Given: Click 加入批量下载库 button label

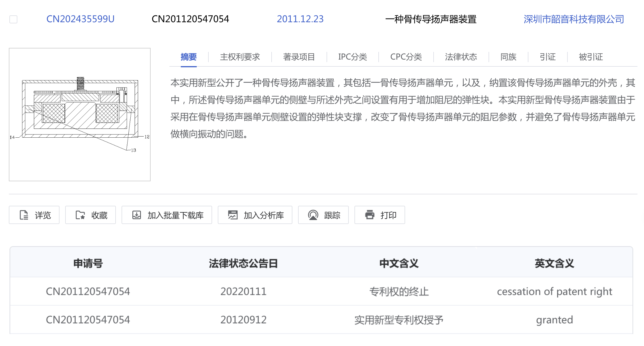Looking at the screenshot, I should [x=175, y=215].
